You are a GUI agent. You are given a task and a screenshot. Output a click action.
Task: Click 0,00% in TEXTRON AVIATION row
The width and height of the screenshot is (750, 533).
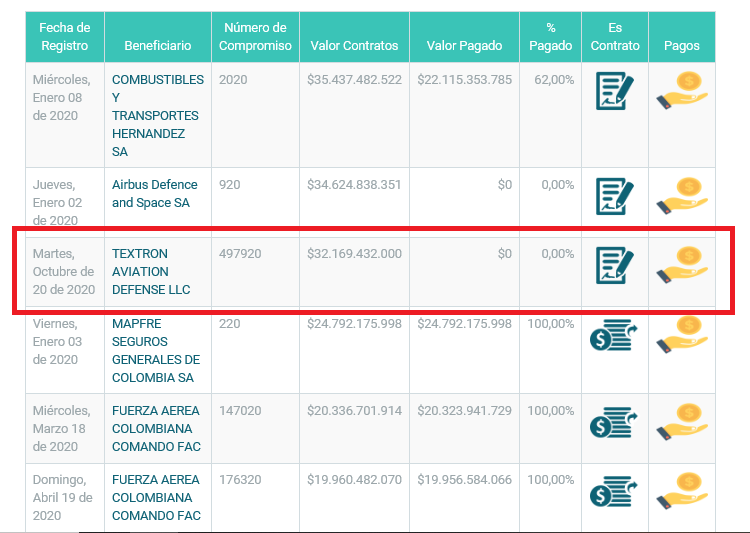point(558,254)
